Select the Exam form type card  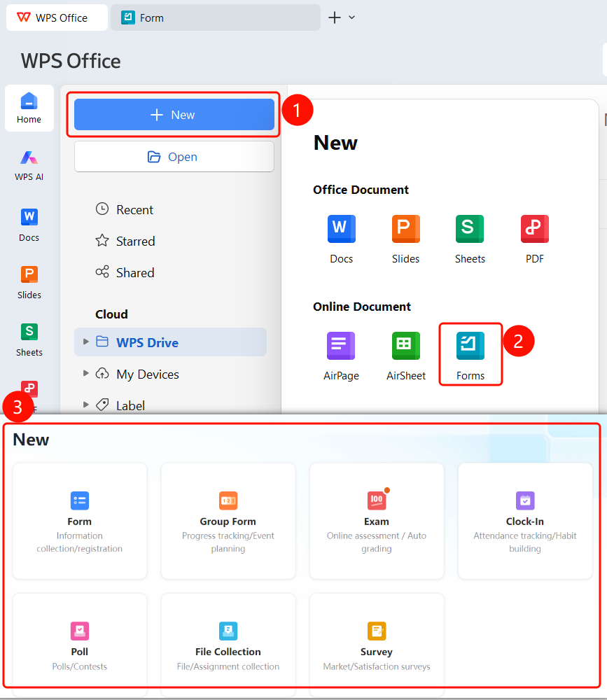pos(377,521)
